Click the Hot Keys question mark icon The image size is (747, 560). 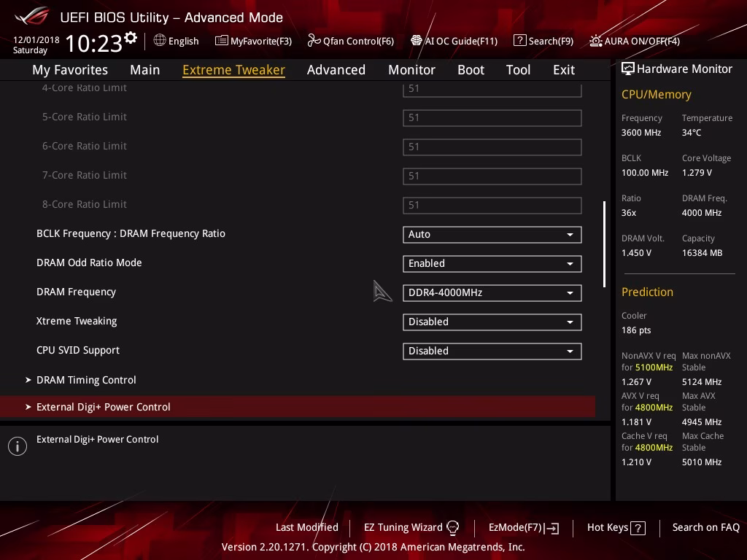(638, 528)
